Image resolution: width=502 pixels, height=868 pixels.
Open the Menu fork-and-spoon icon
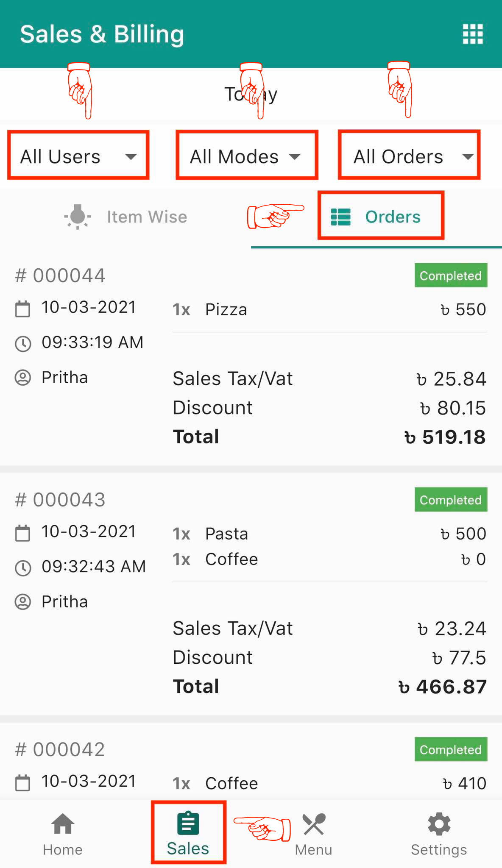(314, 824)
